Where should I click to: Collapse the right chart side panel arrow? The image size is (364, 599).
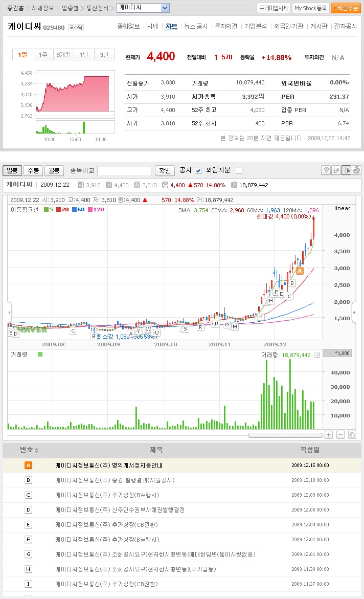pos(354,313)
